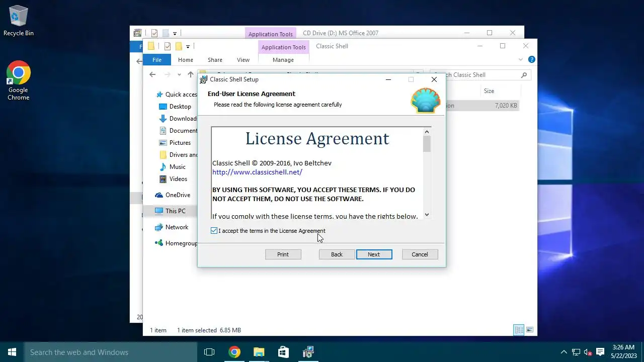
Task: Open Pictures in navigation pane
Action: tap(175, 143)
